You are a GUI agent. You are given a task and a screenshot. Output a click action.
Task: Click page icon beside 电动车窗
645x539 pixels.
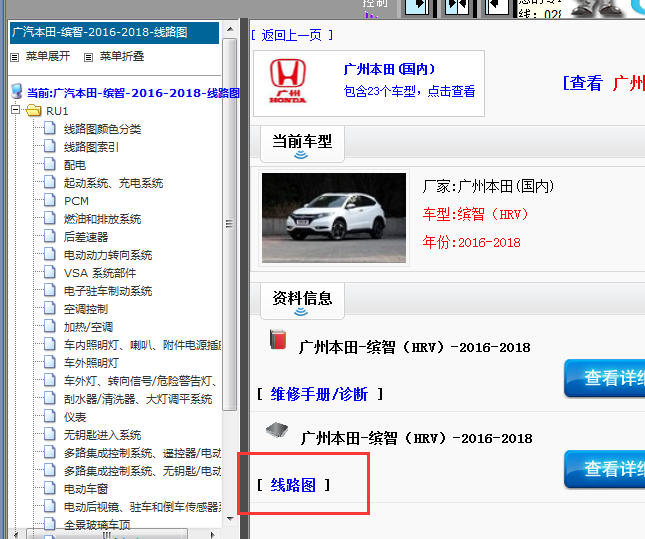coord(50,488)
